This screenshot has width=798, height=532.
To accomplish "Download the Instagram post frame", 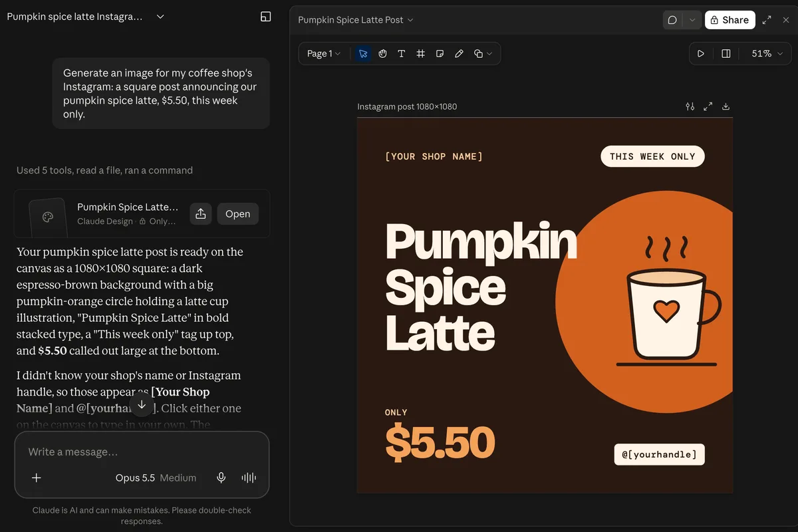I will coord(726,106).
